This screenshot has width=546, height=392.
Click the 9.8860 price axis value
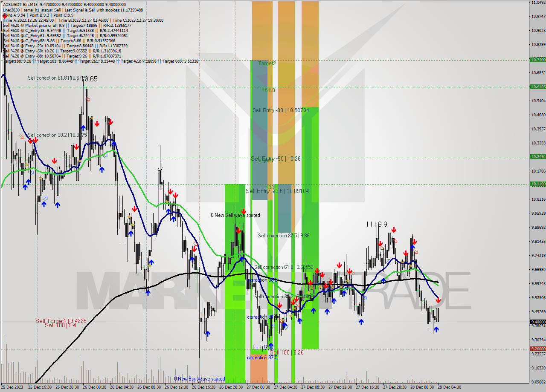coord(539,227)
